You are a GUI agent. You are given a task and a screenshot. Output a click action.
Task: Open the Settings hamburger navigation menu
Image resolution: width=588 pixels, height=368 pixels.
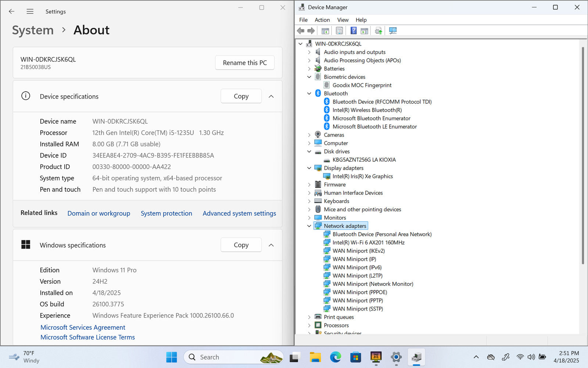click(x=30, y=11)
